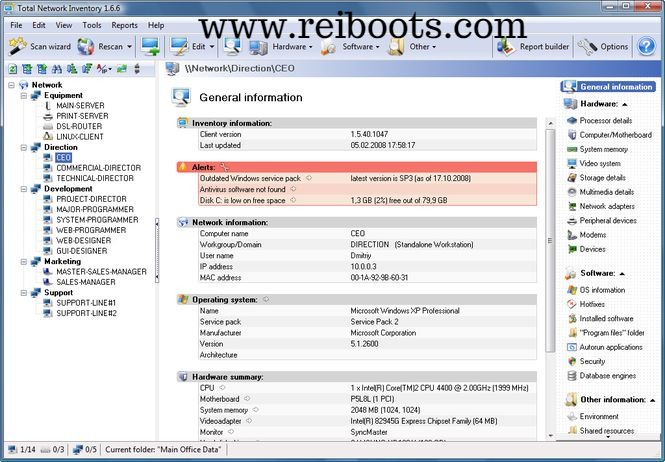
Task: Click the Environment icon
Action: (x=572, y=417)
